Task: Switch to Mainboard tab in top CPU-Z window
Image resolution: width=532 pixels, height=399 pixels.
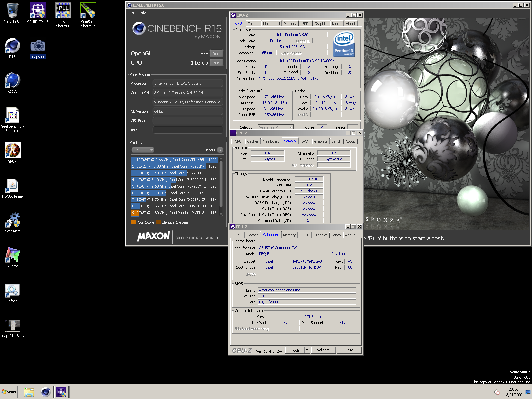Action: pyautogui.click(x=271, y=24)
